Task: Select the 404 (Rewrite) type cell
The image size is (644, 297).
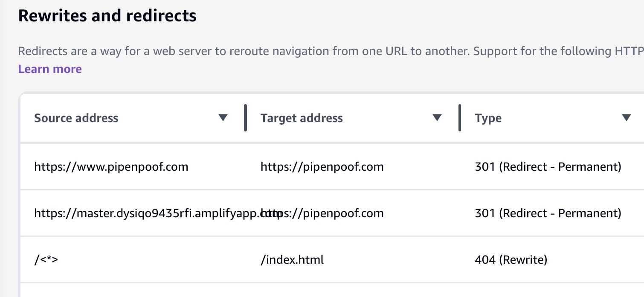Action: click(511, 259)
